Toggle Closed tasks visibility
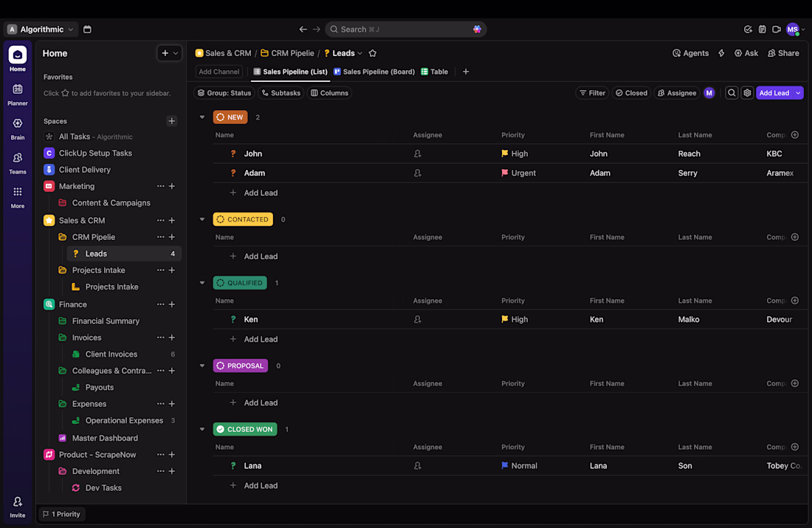 coord(631,93)
